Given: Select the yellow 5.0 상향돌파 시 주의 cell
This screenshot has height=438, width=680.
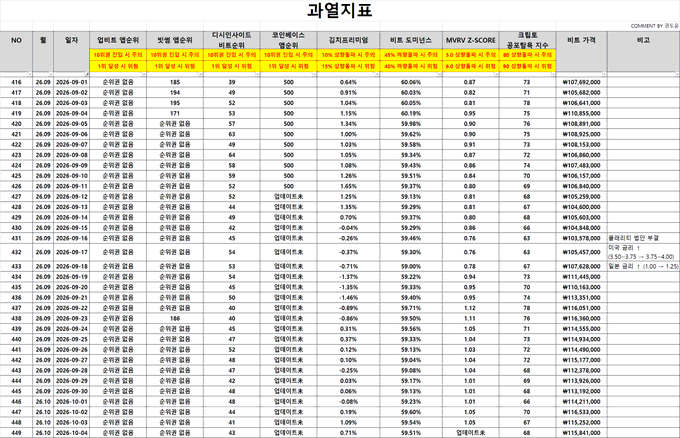Looking at the screenshot, I should [x=471, y=55].
